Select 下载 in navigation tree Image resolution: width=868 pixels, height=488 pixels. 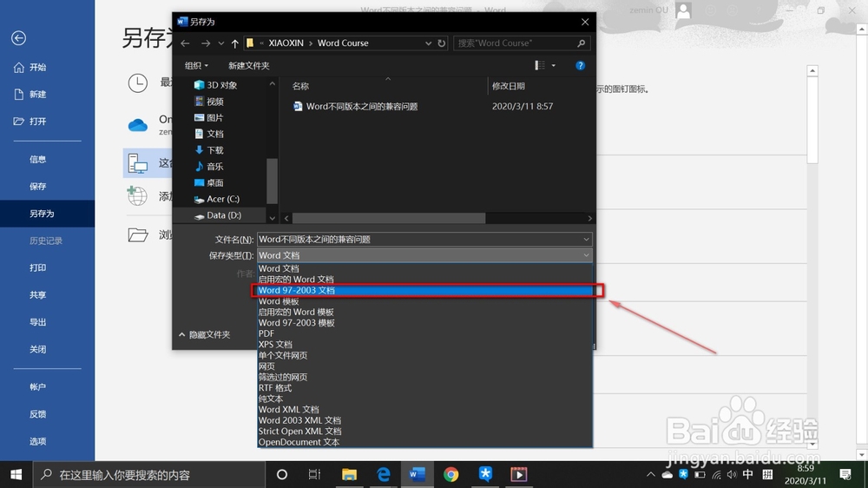pyautogui.click(x=209, y=150)
